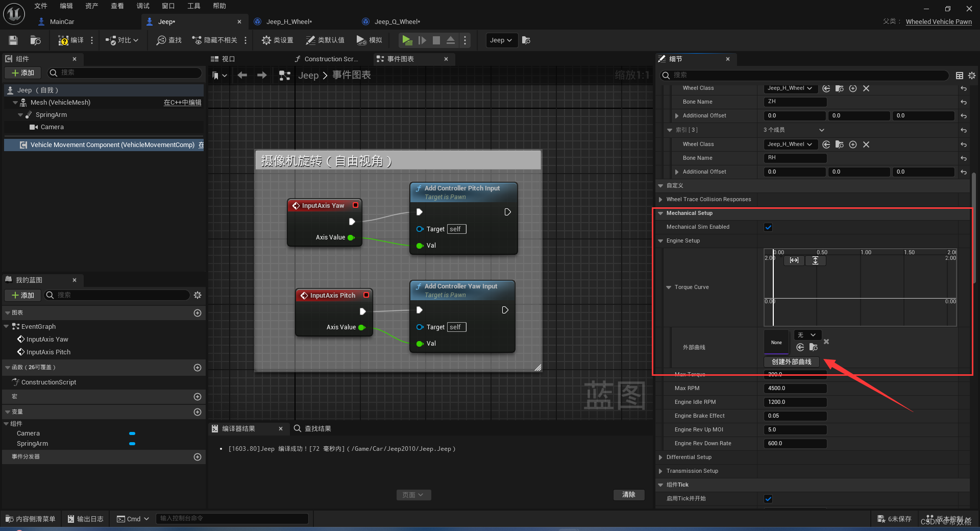Viewport: 980px width, 531px height.
Task: Collapse the Mechanical Setup section
Action: [660, 213]
